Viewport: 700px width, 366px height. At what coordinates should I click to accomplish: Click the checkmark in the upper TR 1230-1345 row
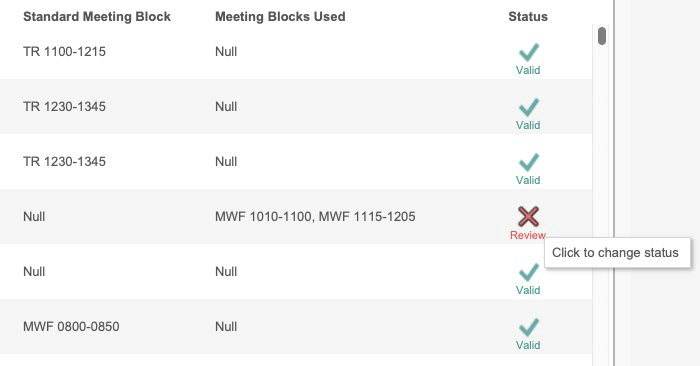coord(529,107)
